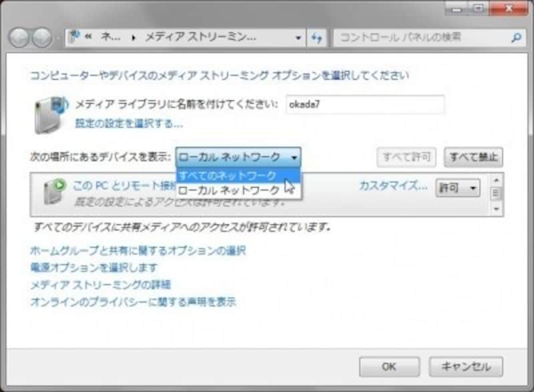Click the device list scrollbar thumb
534x392 pixels.
pyautogui.click(x=496, y=193)
